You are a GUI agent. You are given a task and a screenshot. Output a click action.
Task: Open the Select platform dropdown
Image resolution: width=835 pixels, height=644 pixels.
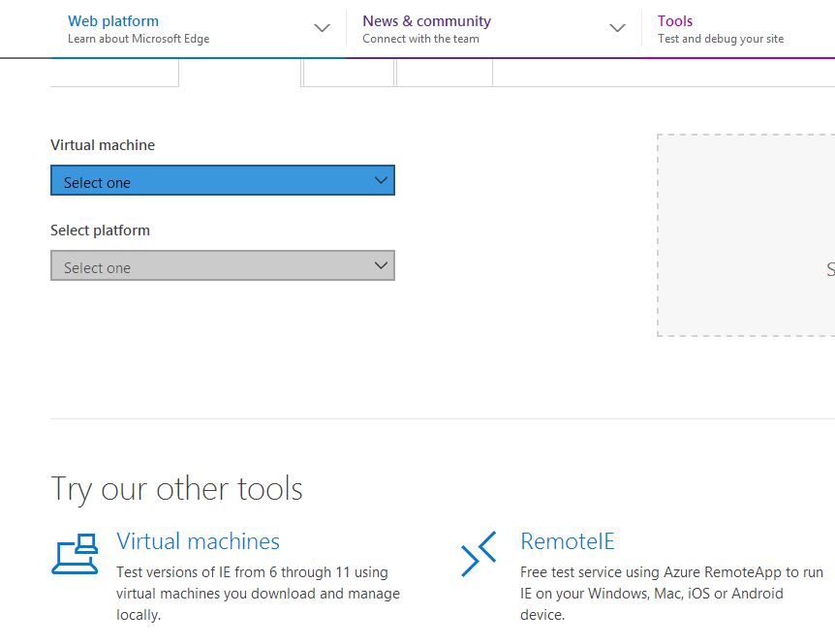[223, 265]
